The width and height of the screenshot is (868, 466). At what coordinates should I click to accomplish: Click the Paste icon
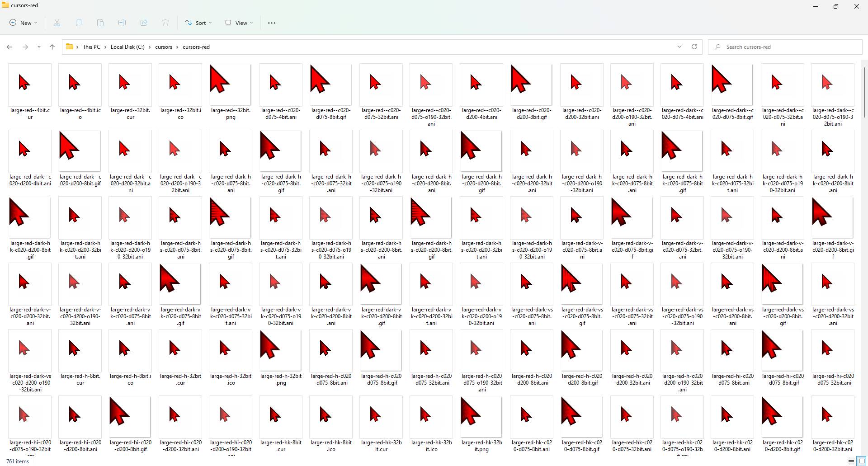click(100, 23)
